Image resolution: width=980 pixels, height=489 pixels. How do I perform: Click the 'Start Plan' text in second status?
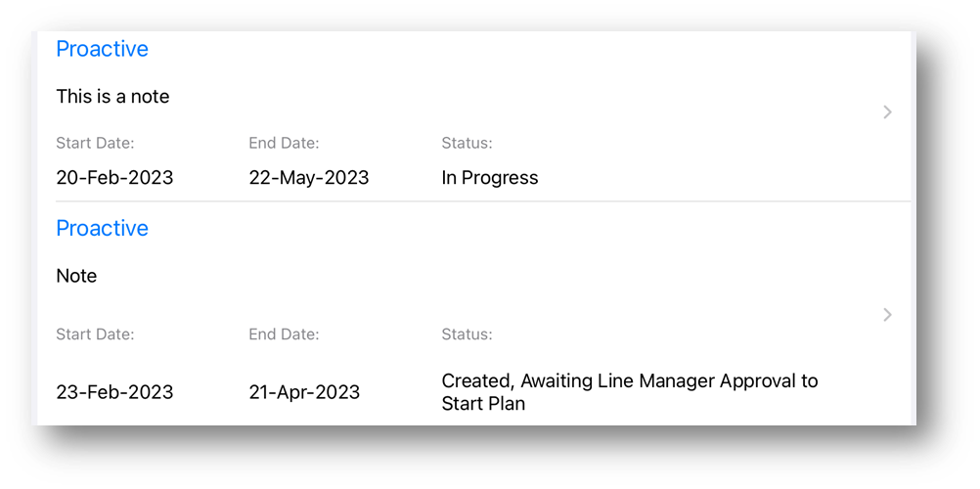pyautogui.click(x=483, y=404)
